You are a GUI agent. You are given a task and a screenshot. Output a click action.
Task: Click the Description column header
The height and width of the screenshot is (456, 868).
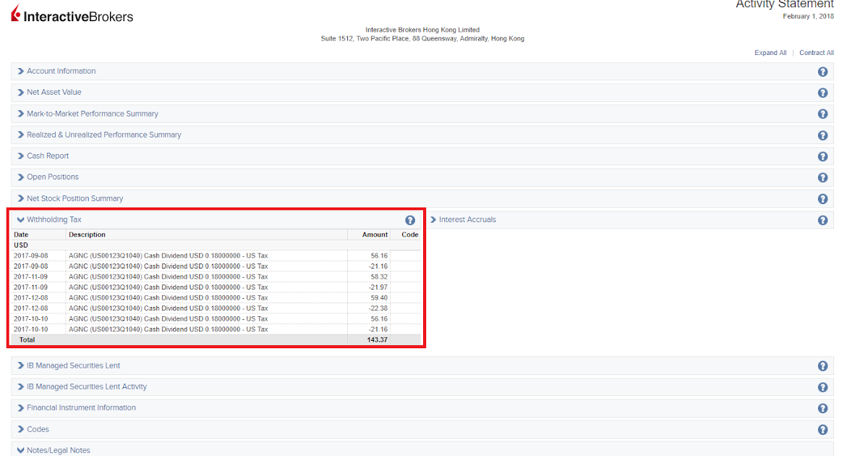[87, 235]
